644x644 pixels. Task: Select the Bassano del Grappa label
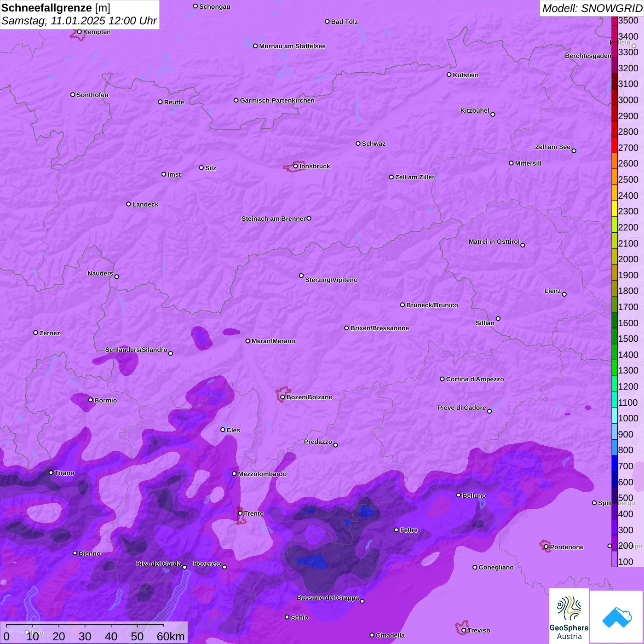point(328,598)
